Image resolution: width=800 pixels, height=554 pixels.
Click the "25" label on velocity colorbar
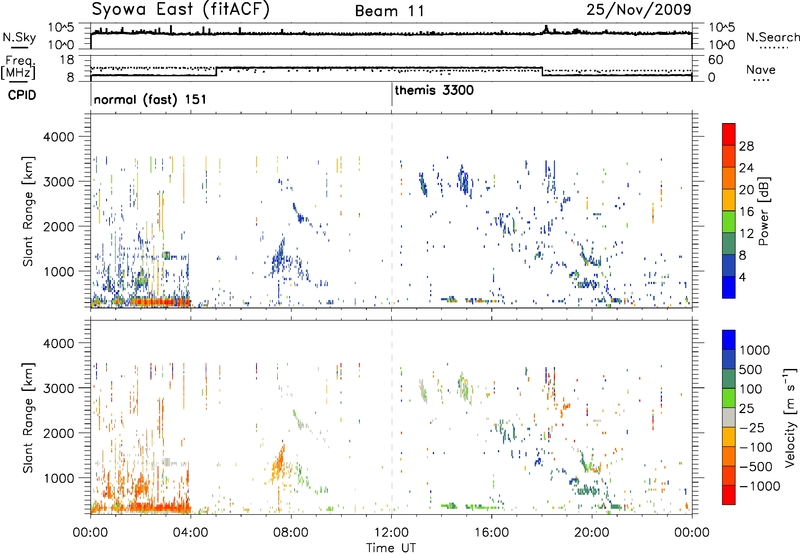click(746, 409)
